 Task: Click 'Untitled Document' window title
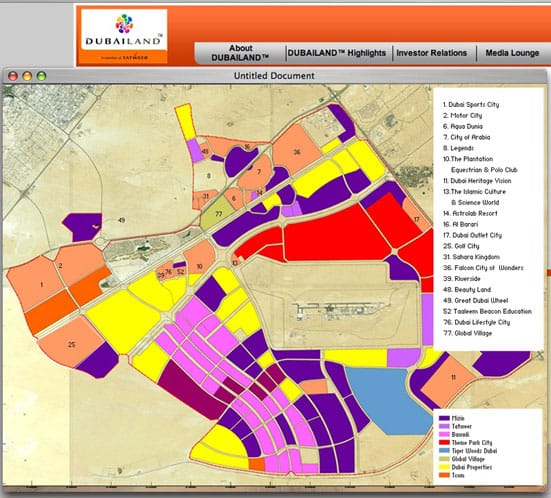[274, 76]
